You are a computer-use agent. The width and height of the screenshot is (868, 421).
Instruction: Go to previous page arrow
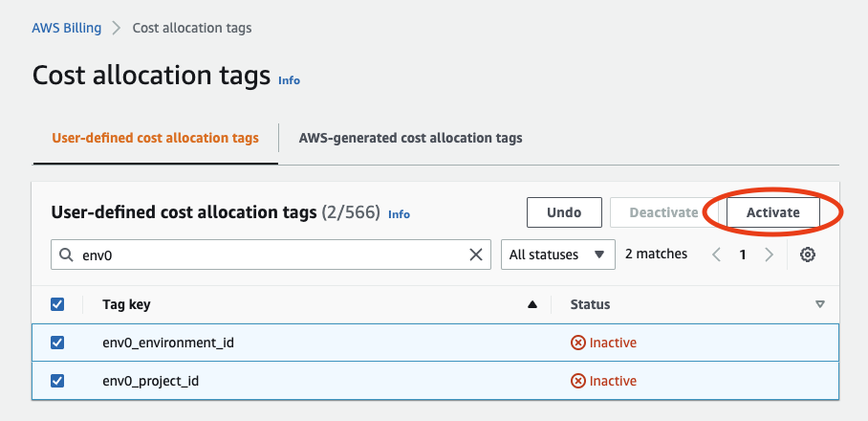pyautogui.click(x=717, y=255)
